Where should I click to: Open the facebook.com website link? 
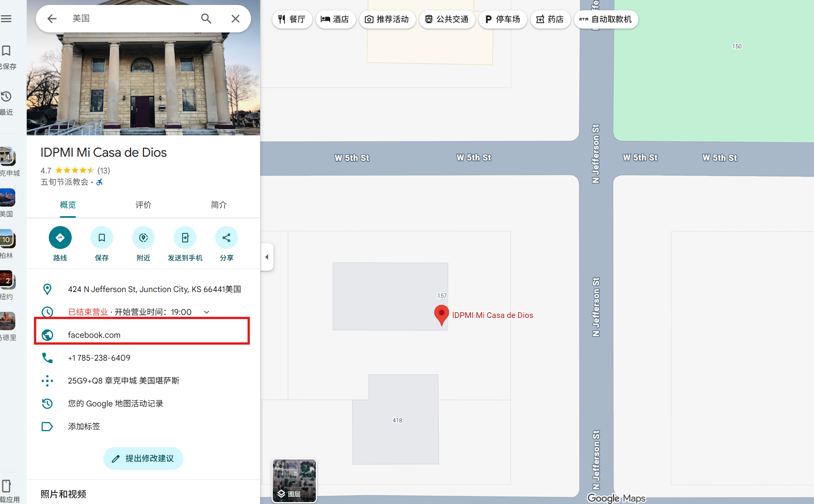(94, 335)
